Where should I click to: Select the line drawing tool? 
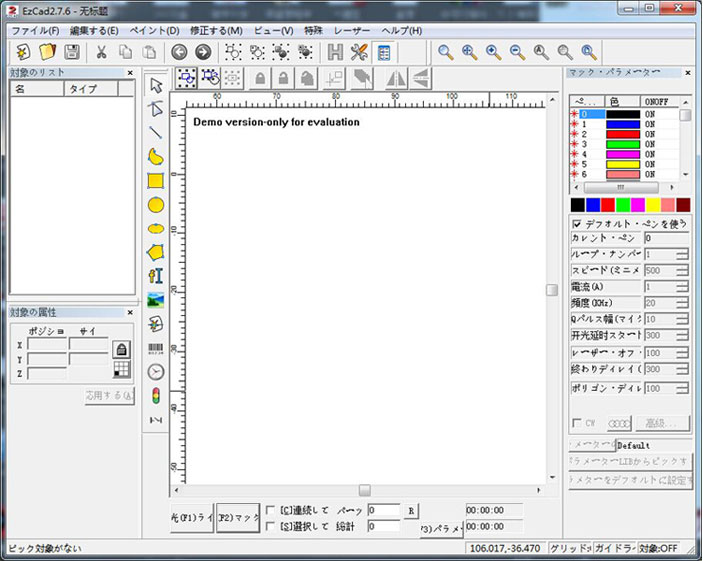(x=156, y=133)
